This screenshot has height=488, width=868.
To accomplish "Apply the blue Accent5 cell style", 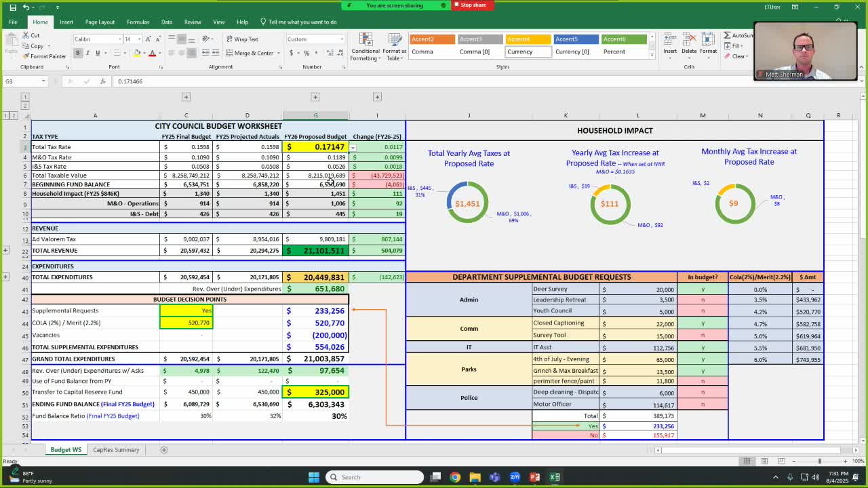I will [575, 39].
